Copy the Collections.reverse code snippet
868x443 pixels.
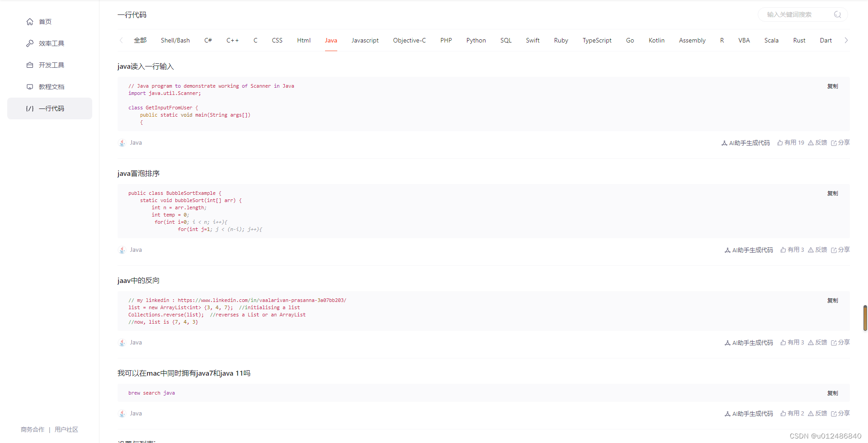click(x=833, y=301)
